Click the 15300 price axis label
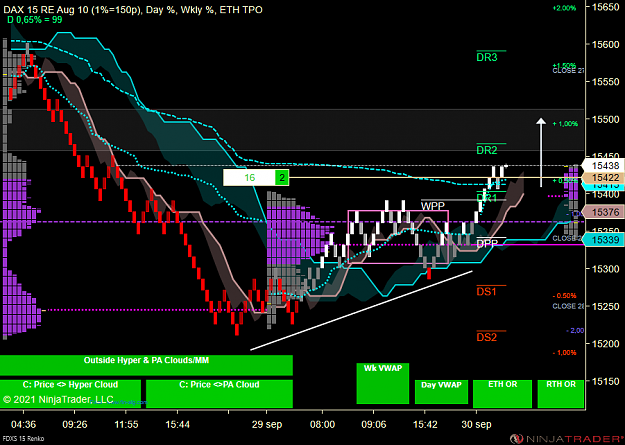Screen dimensions: 625x445 tap(605, 269)
